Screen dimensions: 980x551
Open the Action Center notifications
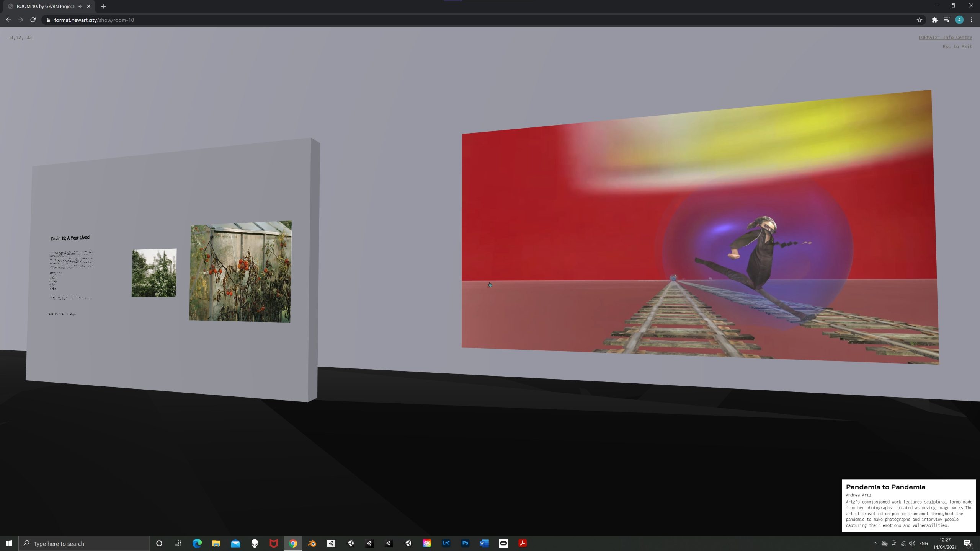968,543
